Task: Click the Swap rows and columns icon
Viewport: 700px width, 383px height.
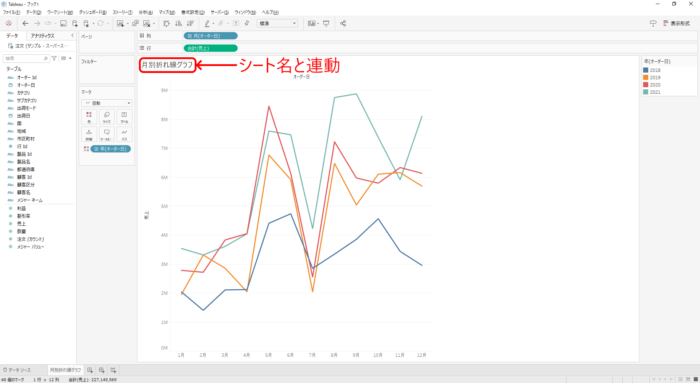Action: coord(167,23)
